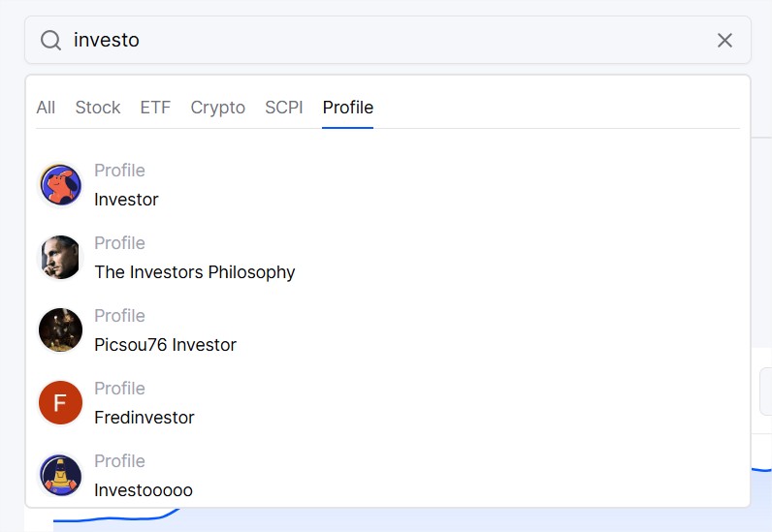Click the Picsou76 Investor avatar image

tap(60, 330)
